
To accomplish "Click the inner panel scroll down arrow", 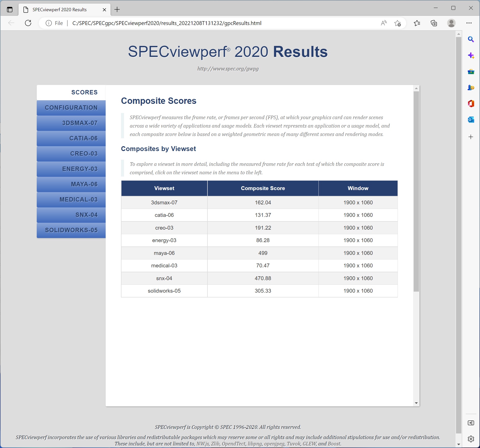I will [x=416, y=403].
